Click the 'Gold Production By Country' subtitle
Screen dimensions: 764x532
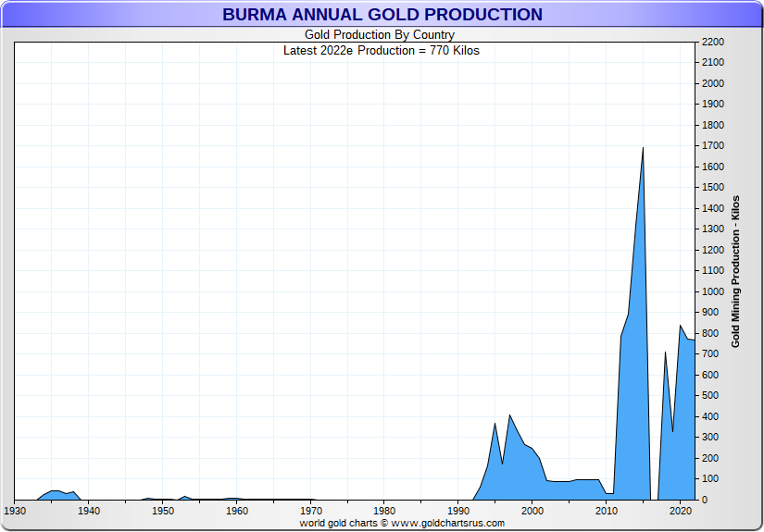click(x=380, y=35)
